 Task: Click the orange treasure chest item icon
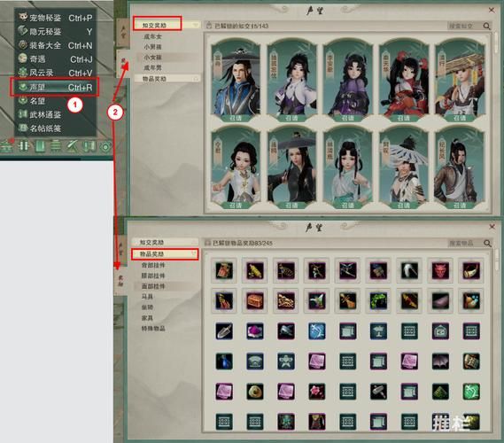255,301
